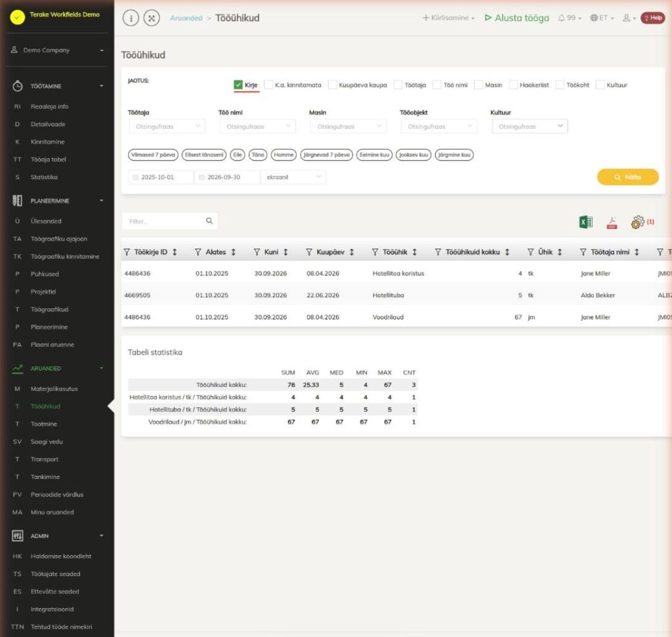Expand the Demo Company selector
Screen dimensions: 672x637
click(58, 50)
